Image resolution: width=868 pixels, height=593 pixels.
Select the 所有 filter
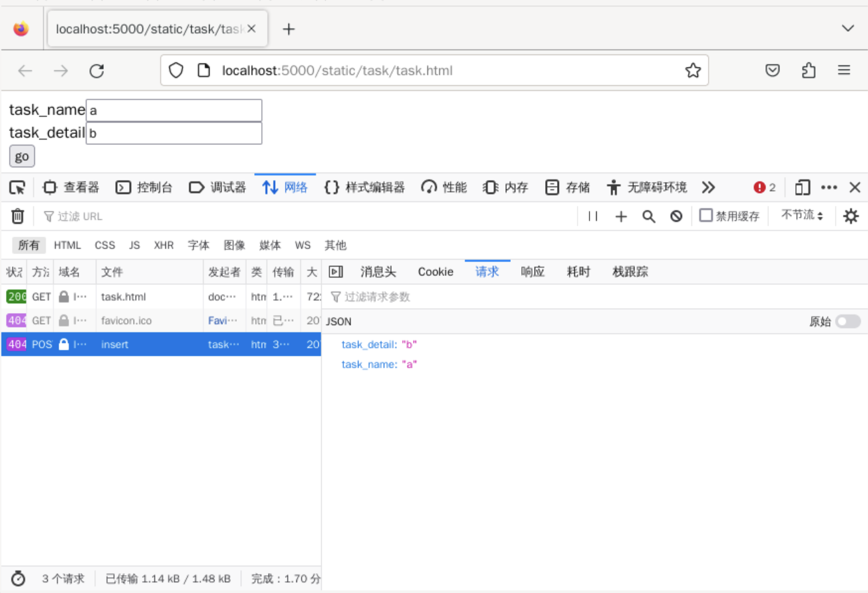click(29, 246)
